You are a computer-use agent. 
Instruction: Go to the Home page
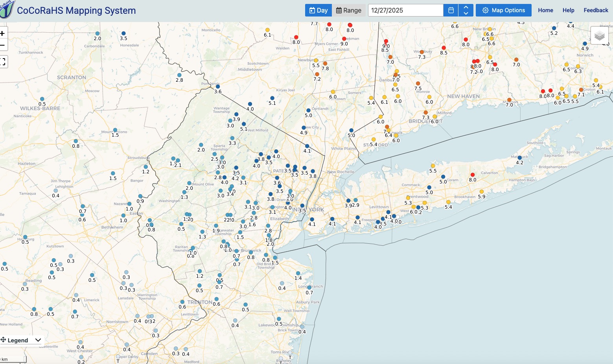pyautogui.click(x=545, y=10)
